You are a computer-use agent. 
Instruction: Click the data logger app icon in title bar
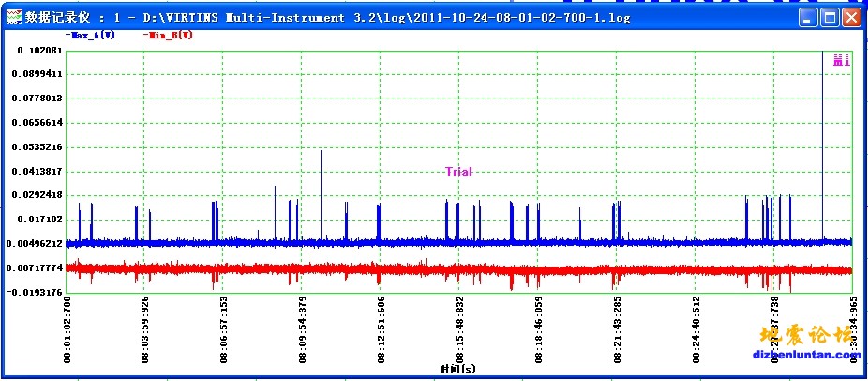pos(13,17)
